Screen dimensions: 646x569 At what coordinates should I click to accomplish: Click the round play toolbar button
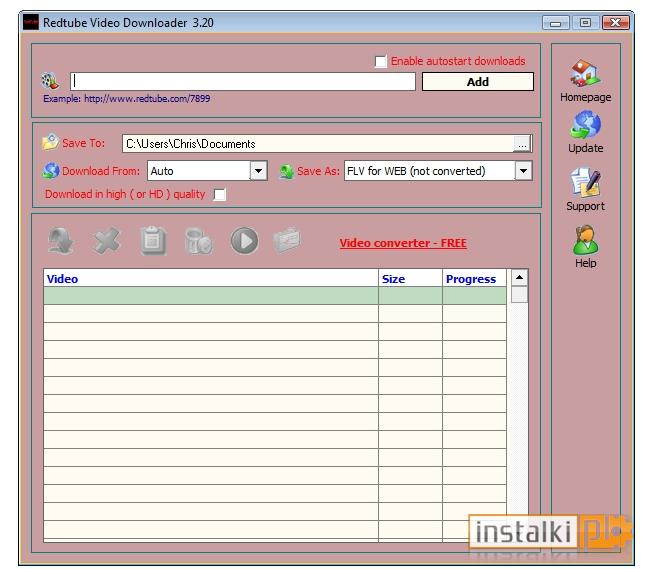click(244, 241)
